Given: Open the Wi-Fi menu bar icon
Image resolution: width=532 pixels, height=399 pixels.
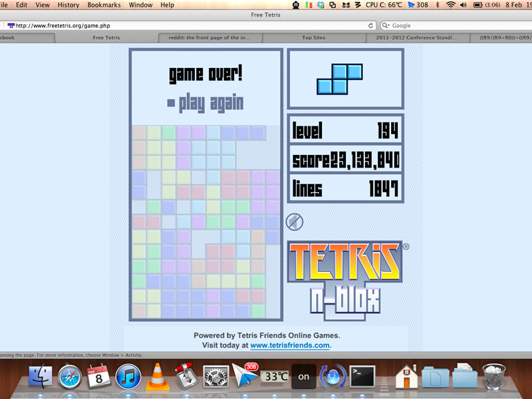Looking at the screenshot, I should coord(451,5).
